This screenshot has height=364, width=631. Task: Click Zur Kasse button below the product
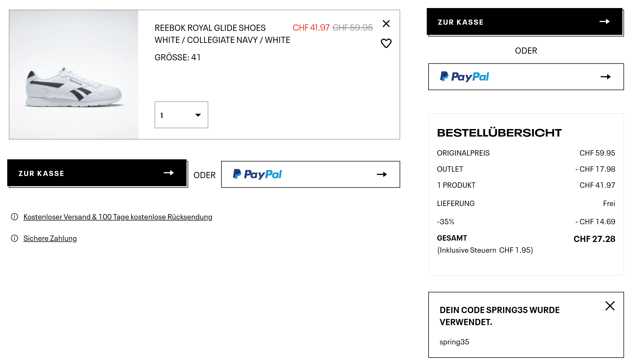click(97, 173)
